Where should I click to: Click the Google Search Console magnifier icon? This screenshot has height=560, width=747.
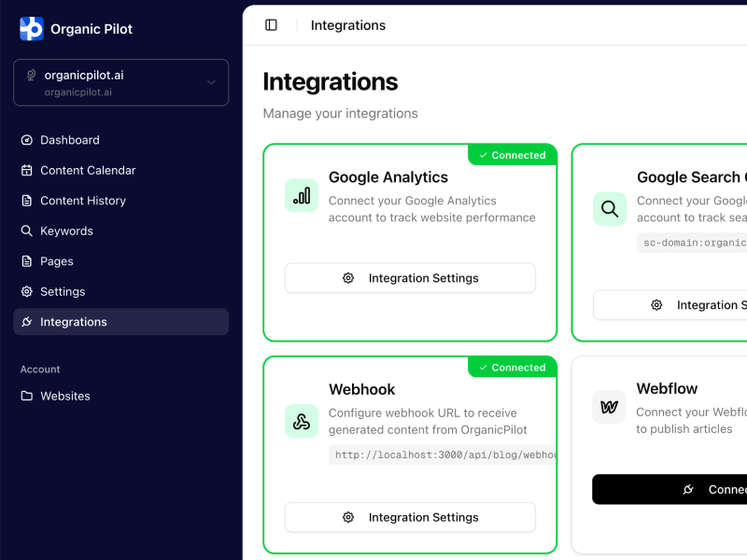coord(610,209)
